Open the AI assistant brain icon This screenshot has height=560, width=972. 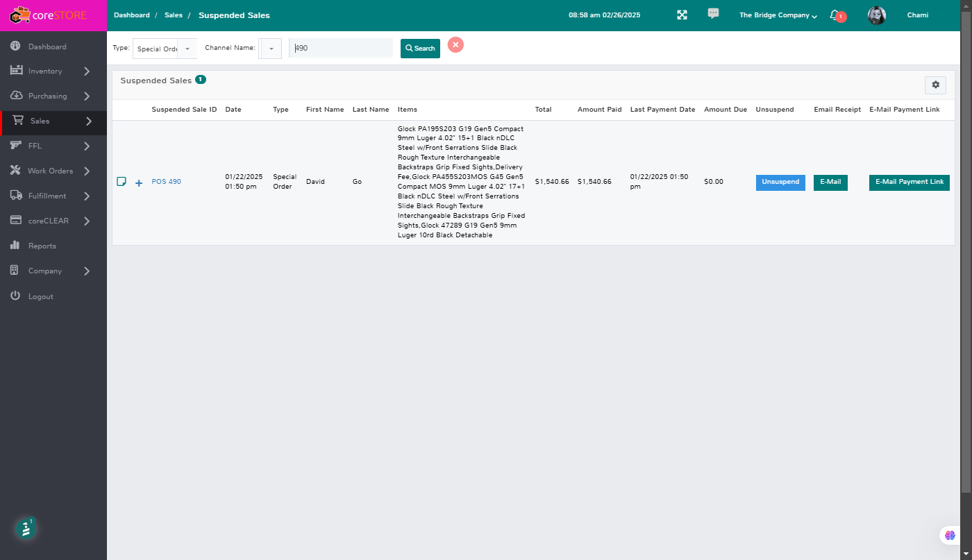[x=949, y=535]
